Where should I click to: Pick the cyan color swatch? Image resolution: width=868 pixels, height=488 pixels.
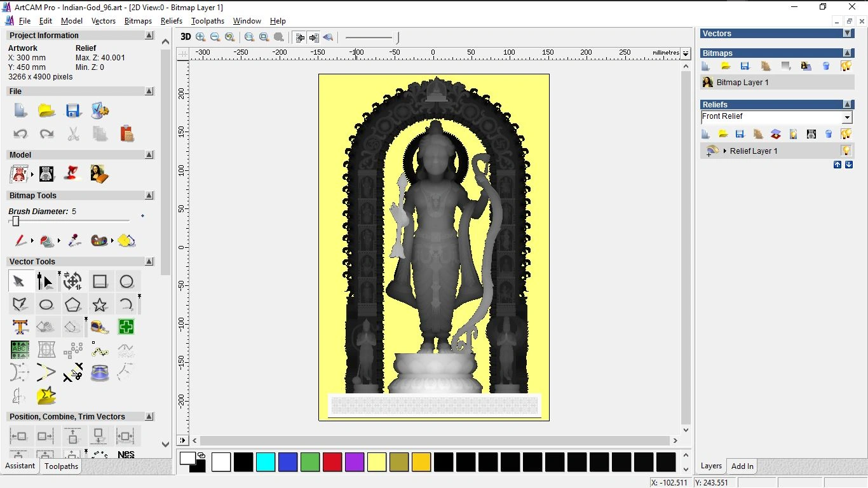pos(266,462)
